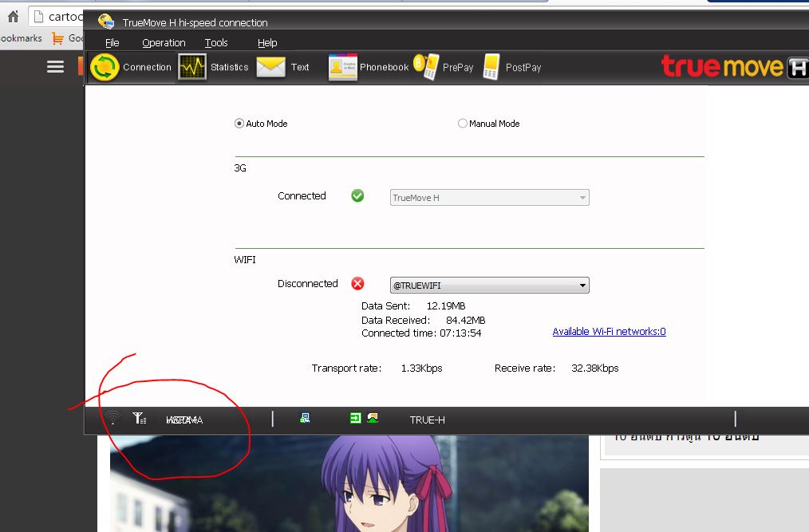Click the green Connected check icon
Screen dimensions: 809x532
point(357,195)
